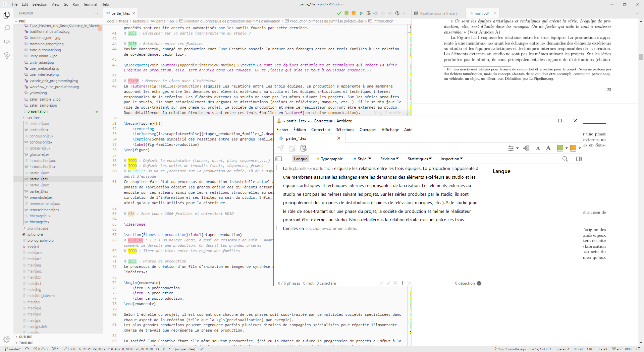Open the Statistiques dropdown
Screen dimensions: 644x352
[x=419, y=159]
